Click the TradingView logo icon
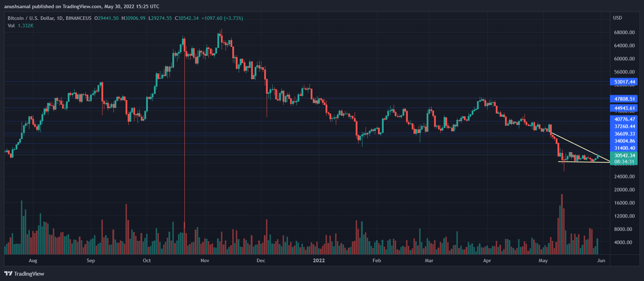This screenshot has height=281, width=644. [8, 274]
